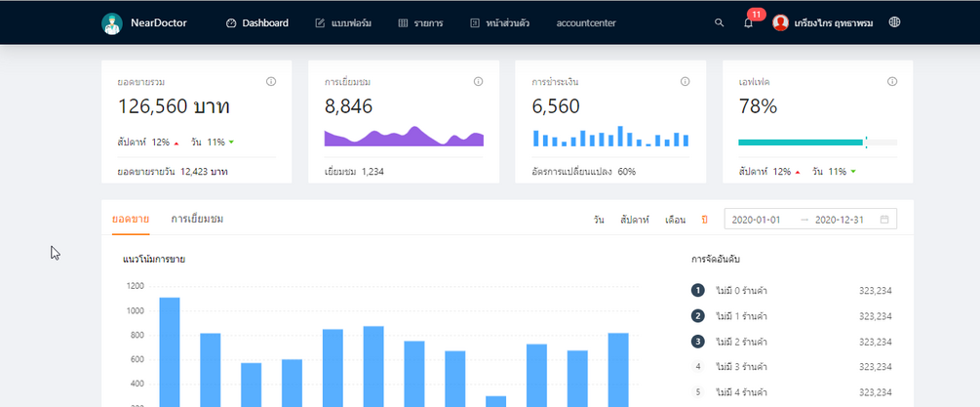Open the แบบฟอร์ม menu
Screen dimensions: 980x407
click(x=343, y=23)
